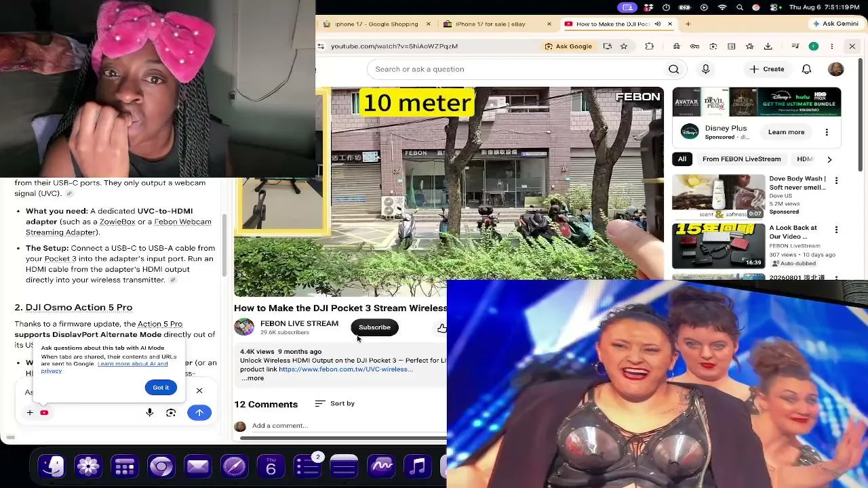Open YouTube notifications bell
The image size is (868, 488).
click(x=806, y=69)
